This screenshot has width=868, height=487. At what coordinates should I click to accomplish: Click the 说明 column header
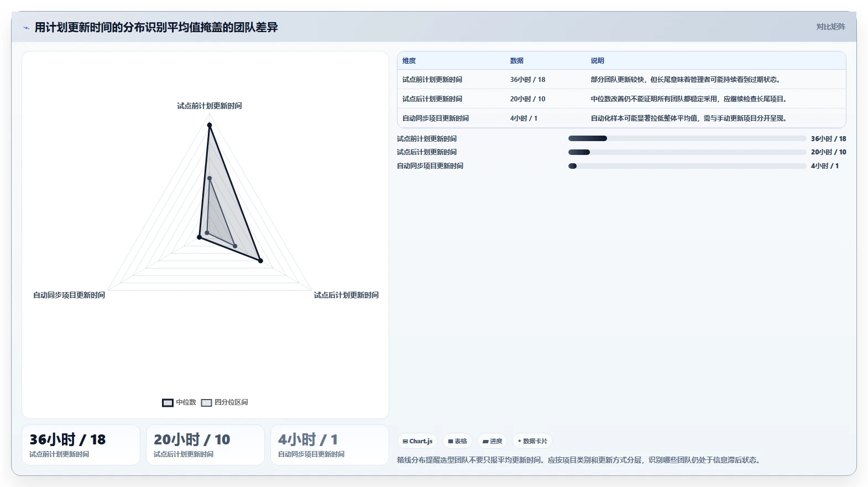598,61
